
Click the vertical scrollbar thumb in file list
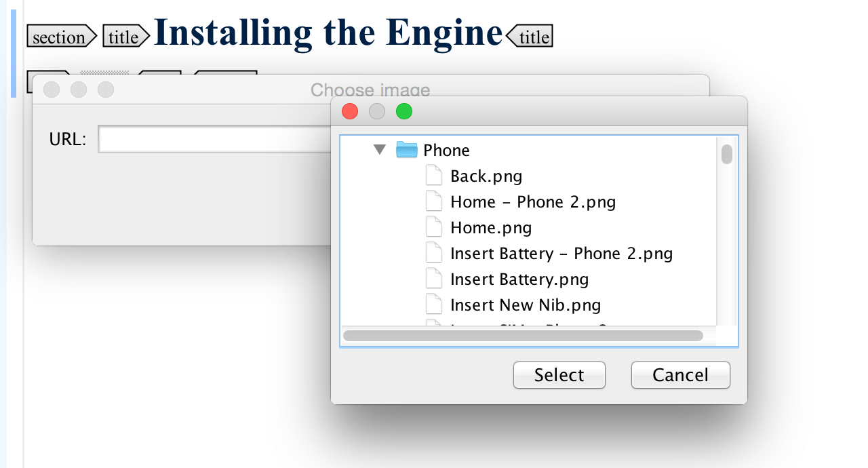pyautogui.click(x=727, y=155)
